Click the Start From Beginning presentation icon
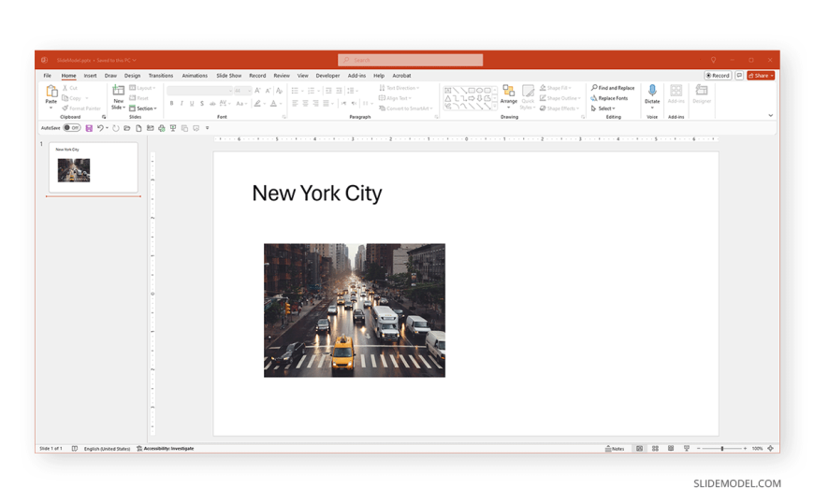The width and height of the screenshot is (814, 504). tap(173, 128)
